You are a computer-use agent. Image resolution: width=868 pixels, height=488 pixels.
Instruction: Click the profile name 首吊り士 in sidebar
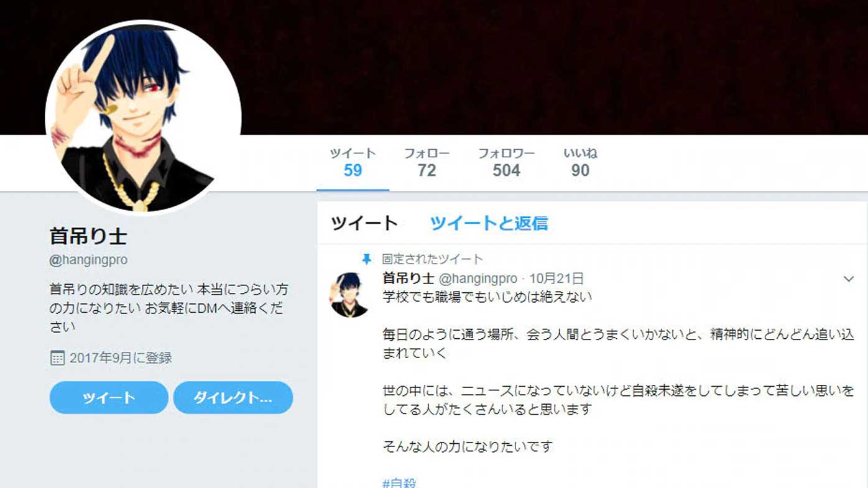(88, 236)
